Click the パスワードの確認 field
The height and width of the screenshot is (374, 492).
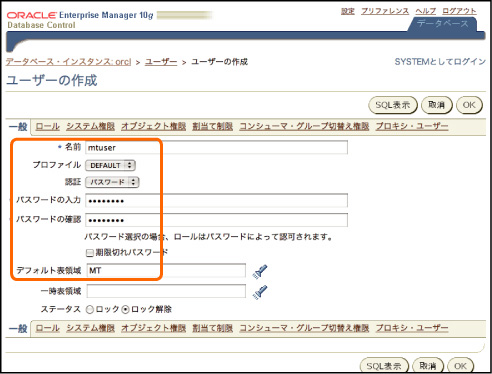pyautogui.click(x=216, y=220)
